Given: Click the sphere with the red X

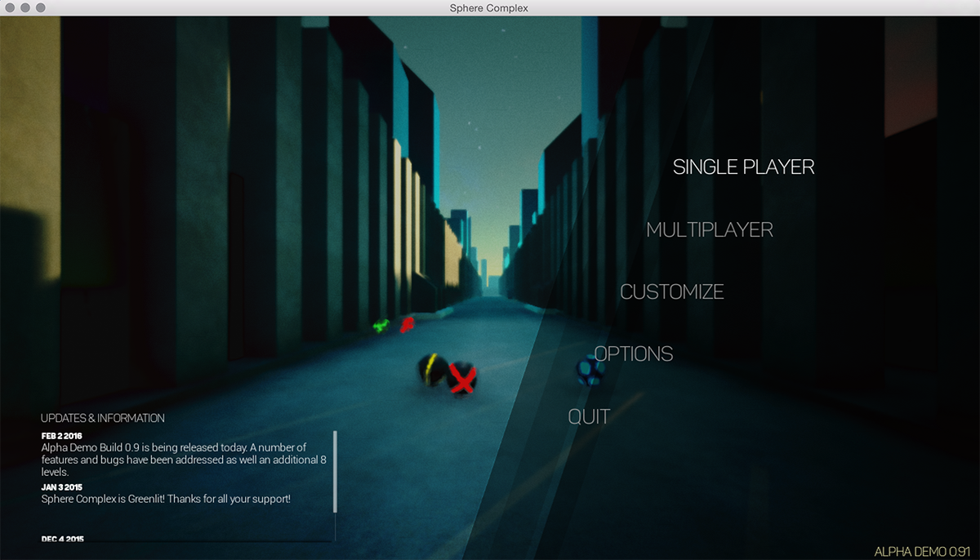Looking at the screenshot, I should click(x=462, y=379).
